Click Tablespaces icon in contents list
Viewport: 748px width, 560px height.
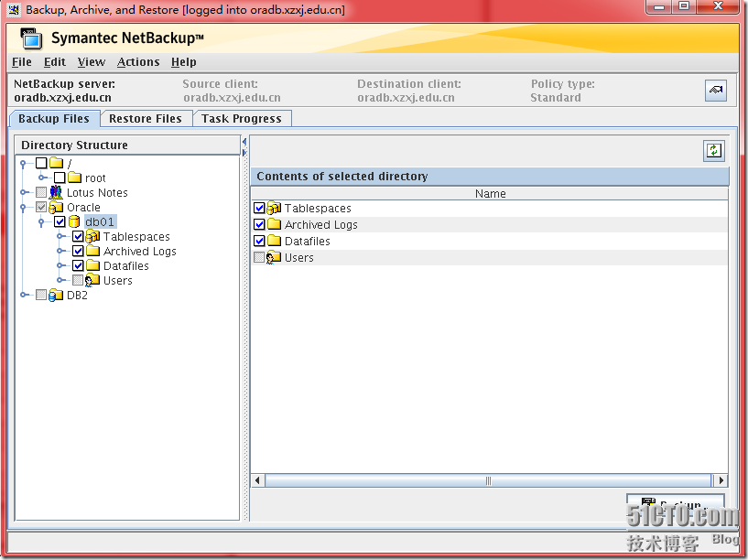274,208
